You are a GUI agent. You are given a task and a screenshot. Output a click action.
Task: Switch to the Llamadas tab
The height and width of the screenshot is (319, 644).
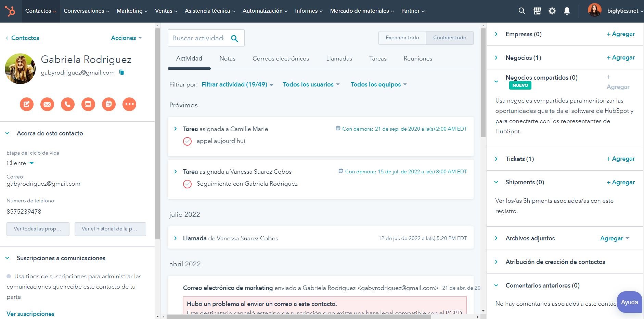[x=339, y=58]
